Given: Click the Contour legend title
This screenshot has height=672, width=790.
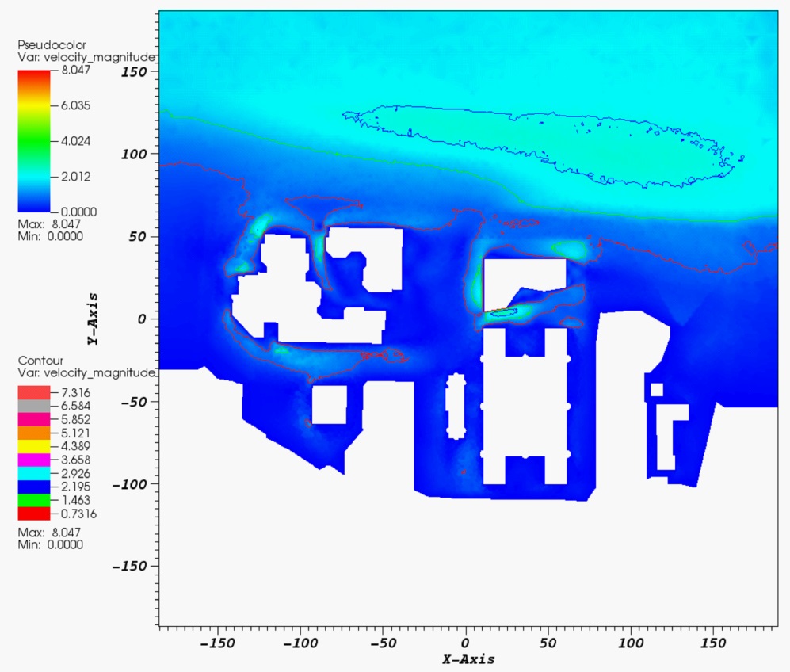Looking at the screenshot, I should point(35,361).
